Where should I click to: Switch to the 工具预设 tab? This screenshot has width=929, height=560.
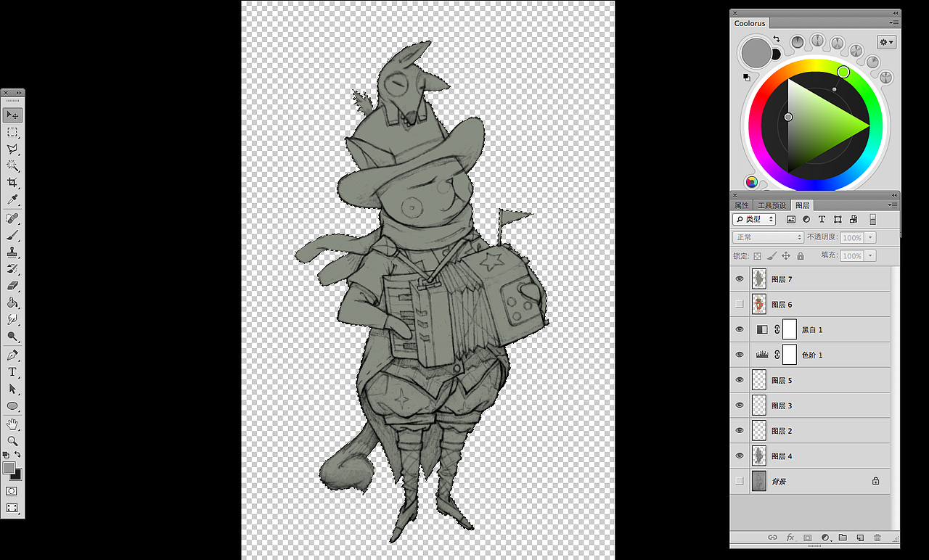(772, 205)
